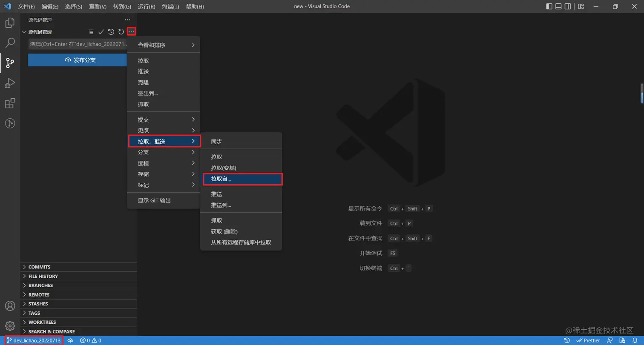
Task: Expand the REMOTES section
Action: 79,295
